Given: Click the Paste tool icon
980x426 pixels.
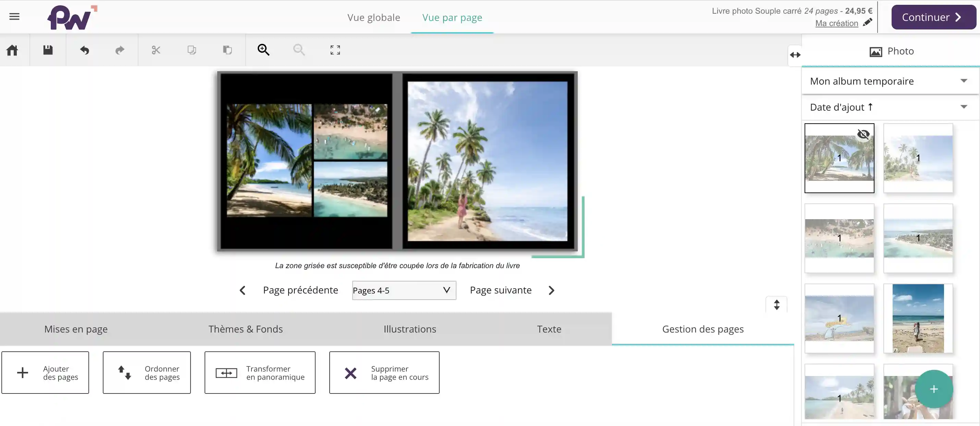Looking at the screenshot, I should click(228, 49).
